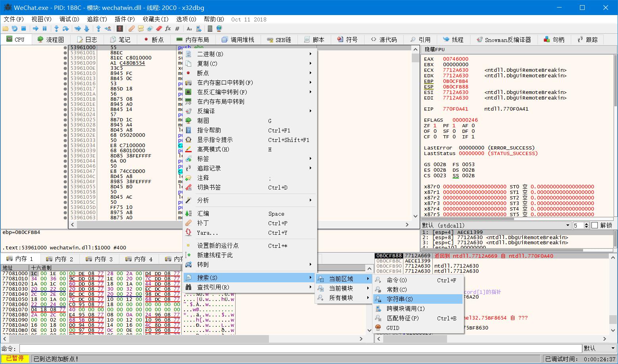This screenshot has height=364, width=618.
Task: Choose Yara... in the context menu
Action: pyautogui.click(x=250, y=233)
